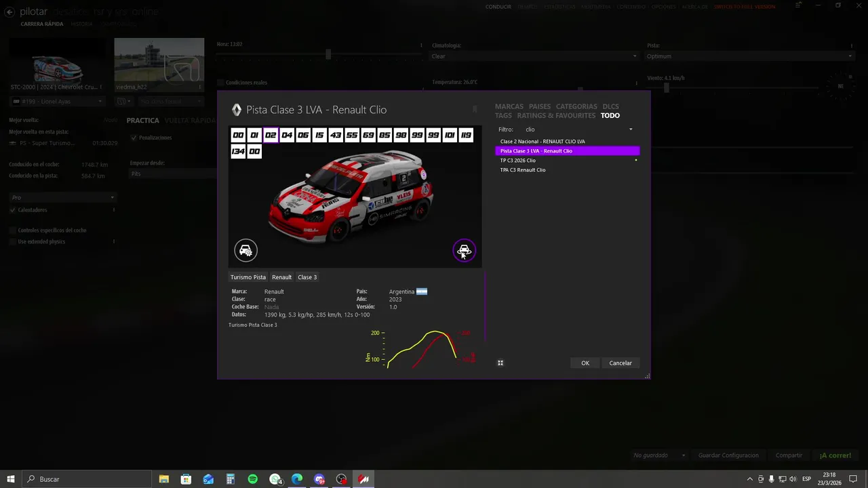This screenshot has width=868, height=488.
Task: Click the ¡A correr! button
Action: click(835, 455)
